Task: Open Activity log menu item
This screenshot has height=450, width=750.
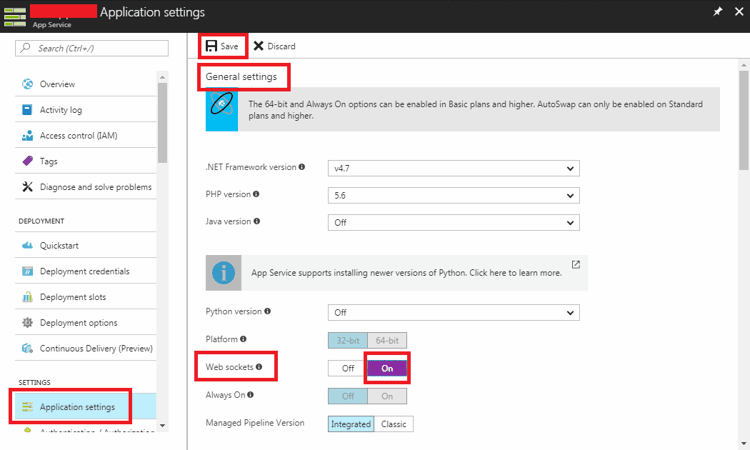Action: coord(86,110)
